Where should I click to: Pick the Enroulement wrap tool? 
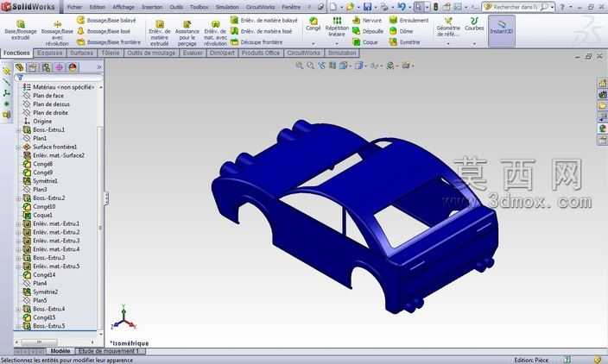click(408, 20)
